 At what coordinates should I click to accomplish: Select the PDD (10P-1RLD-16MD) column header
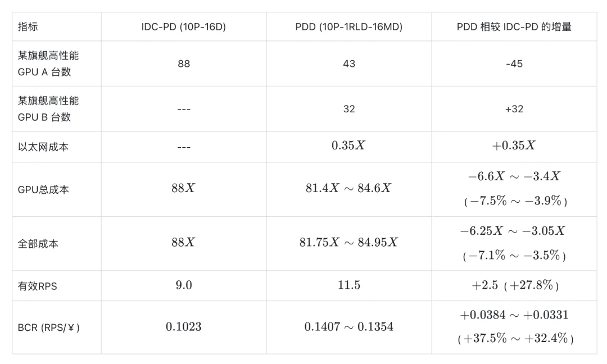[x=349, y=27]
